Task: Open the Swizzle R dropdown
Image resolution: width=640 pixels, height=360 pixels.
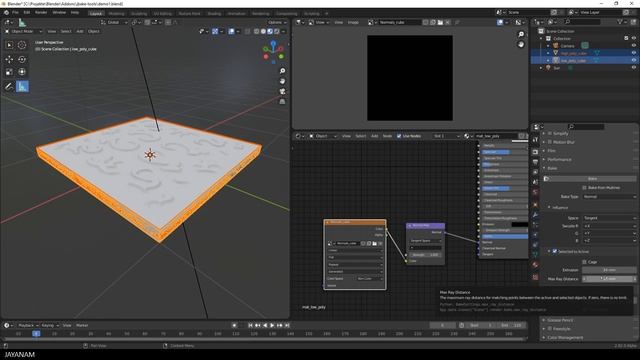Action: [609, 226]
